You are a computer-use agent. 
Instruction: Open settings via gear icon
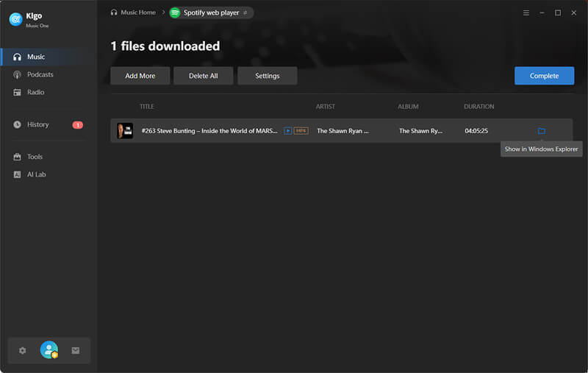[x=23, y=350]
